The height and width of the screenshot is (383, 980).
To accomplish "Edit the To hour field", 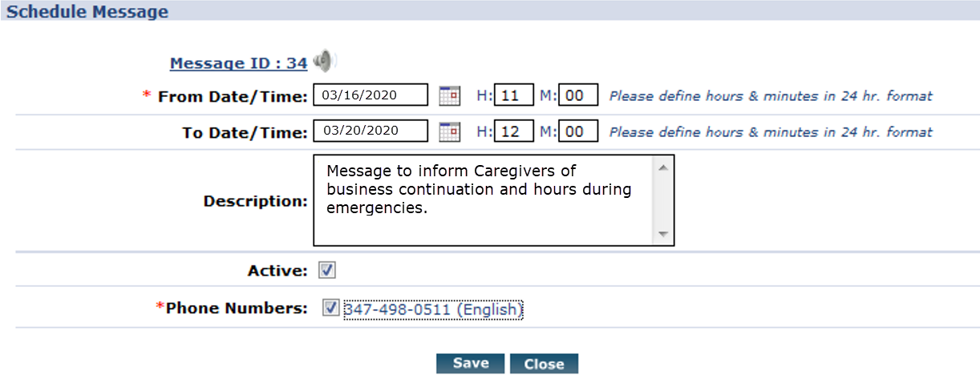I will tap(513, 131).
